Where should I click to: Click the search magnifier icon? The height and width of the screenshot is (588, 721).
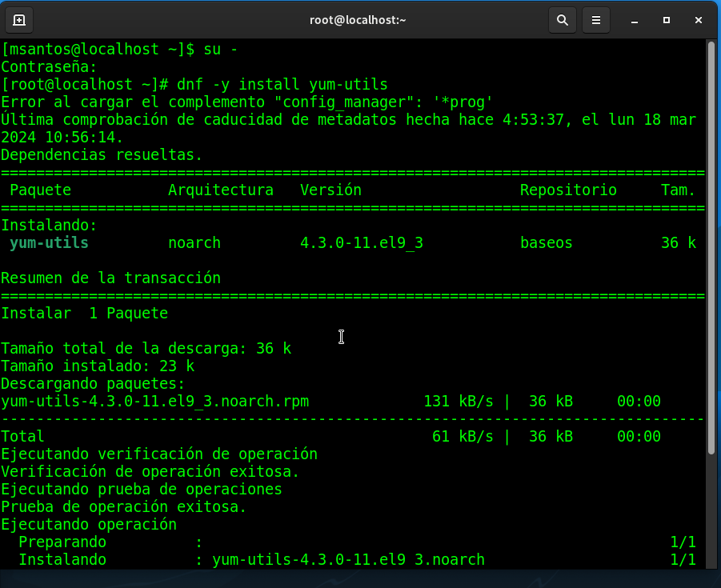coord(563,20)
